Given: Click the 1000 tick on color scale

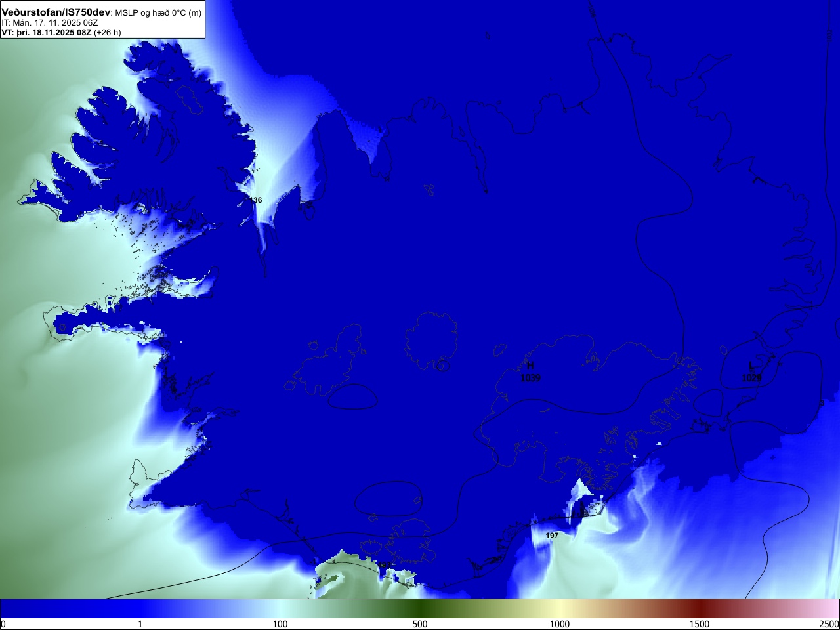Looking at the screenshot, I should click(560, 624).
